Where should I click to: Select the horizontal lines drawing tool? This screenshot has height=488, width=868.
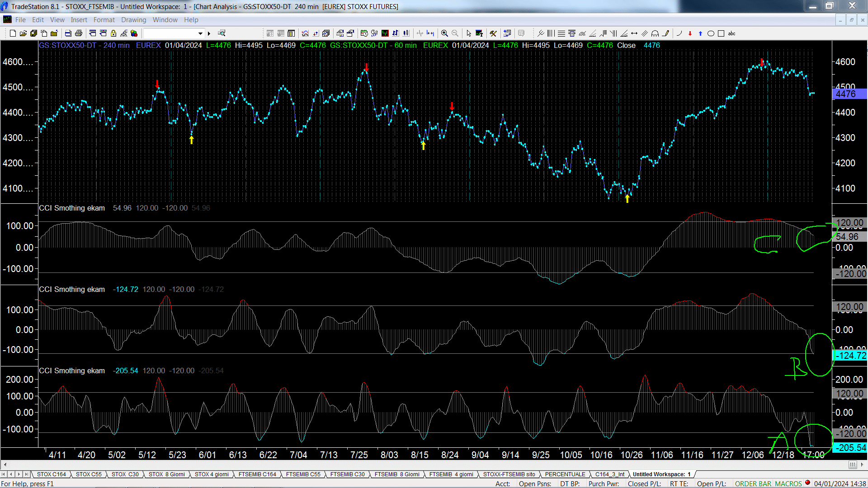(x=561, y=33)
